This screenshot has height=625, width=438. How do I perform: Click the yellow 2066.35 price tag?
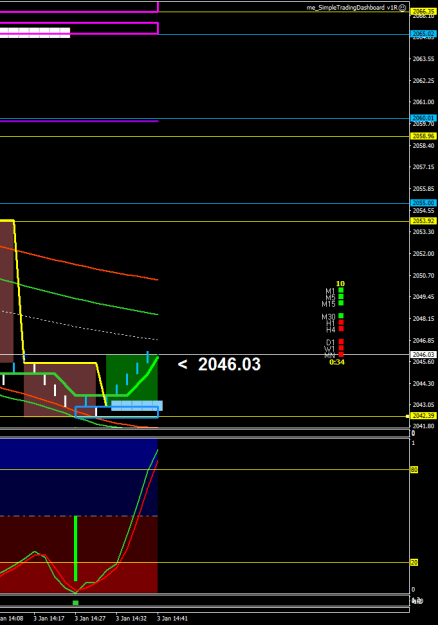(x=423, y=12)
